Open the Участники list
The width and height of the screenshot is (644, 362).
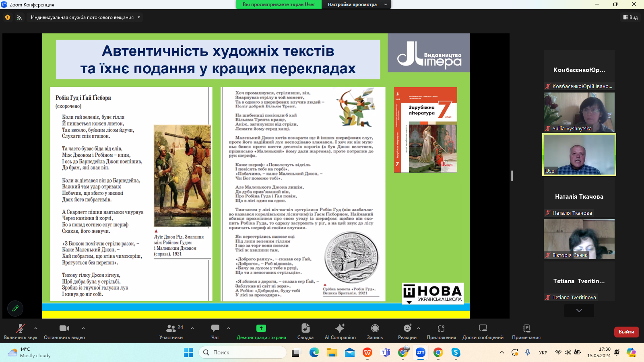point(171,331)
